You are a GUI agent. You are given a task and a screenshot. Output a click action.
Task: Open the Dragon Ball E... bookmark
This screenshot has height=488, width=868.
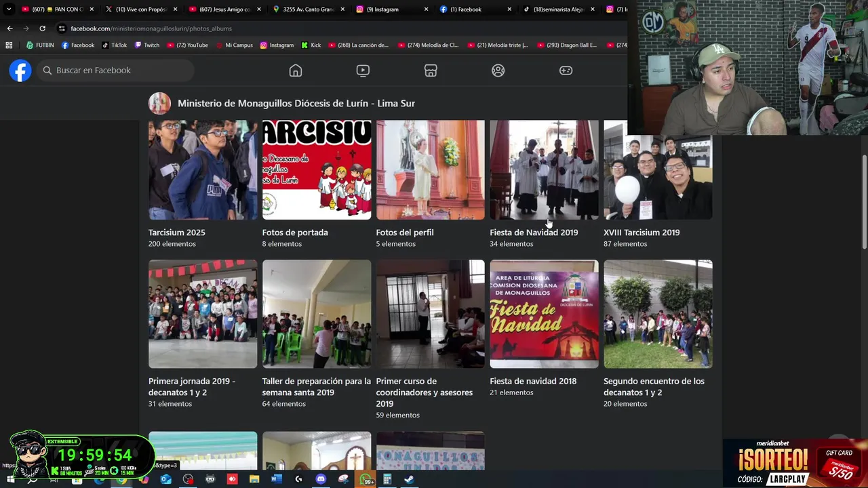(567, 45)
